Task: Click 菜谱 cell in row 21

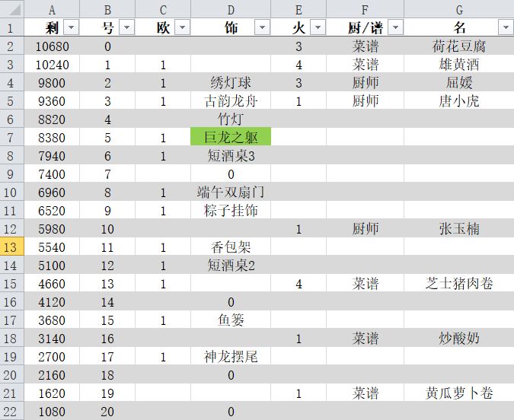Action: (x=366, y=393)
